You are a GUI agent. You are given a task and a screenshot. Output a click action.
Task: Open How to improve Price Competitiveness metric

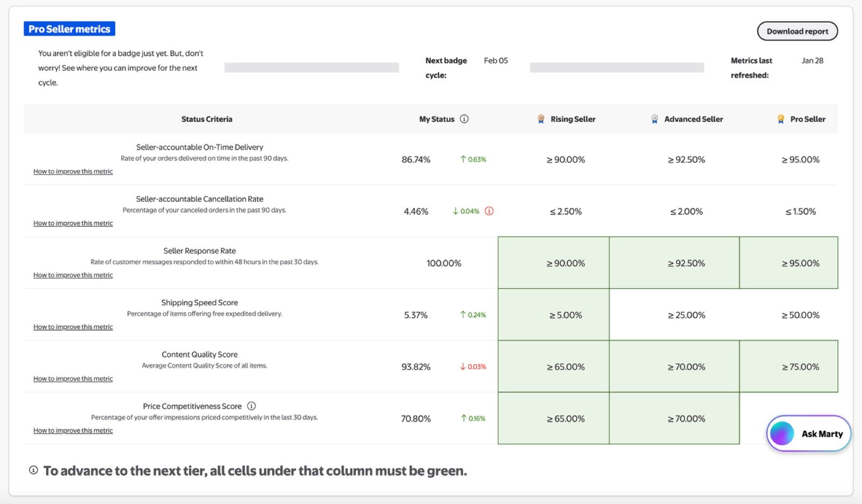click(x=73, y=430)
